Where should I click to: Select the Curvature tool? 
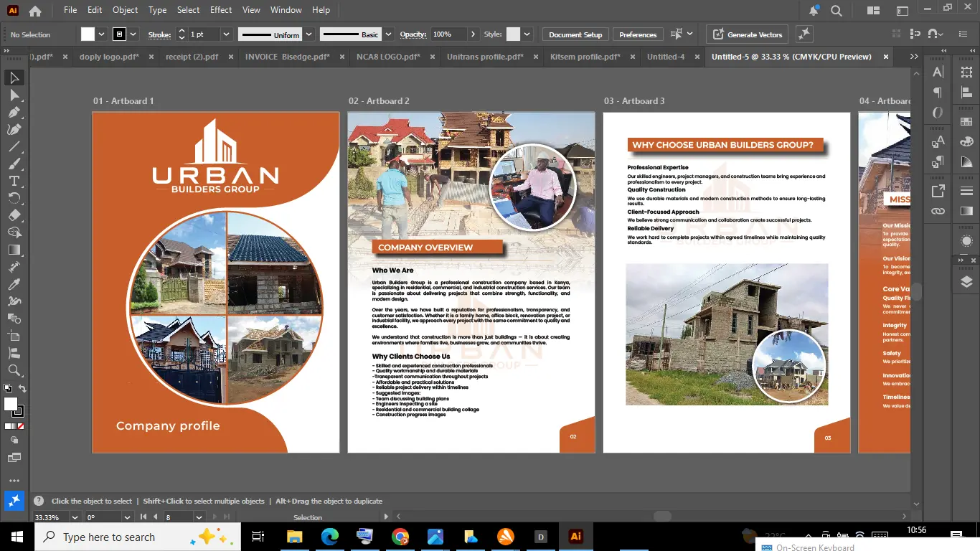click(14, 129)
